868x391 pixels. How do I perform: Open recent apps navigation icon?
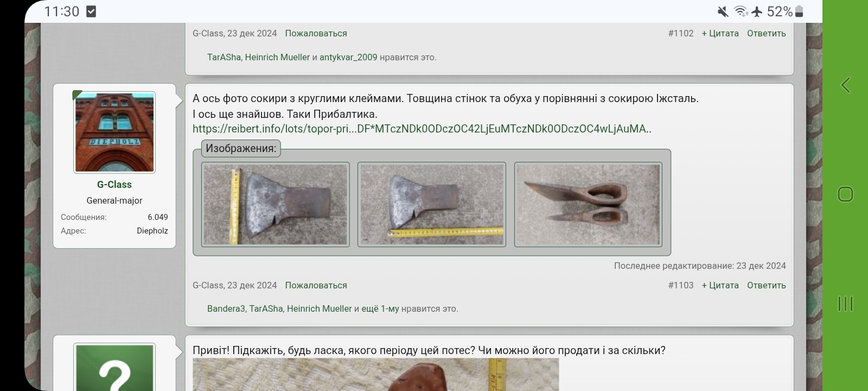tap(845, 304)
